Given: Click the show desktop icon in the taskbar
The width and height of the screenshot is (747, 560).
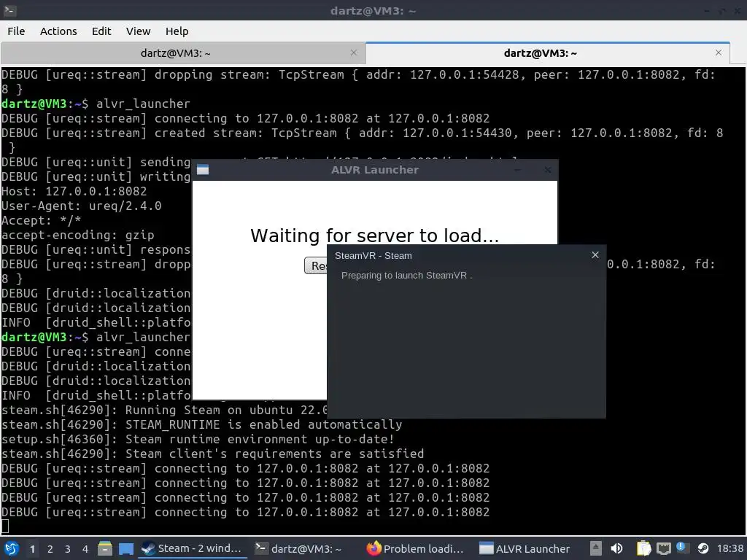Looking at the screenshot, I should [x=125, y=548].
